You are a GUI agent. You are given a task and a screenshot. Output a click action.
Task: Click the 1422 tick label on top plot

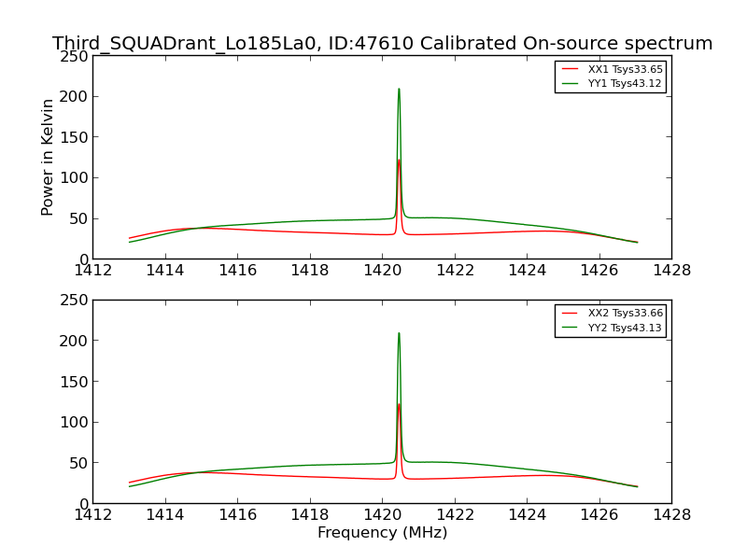click(455, 271)
